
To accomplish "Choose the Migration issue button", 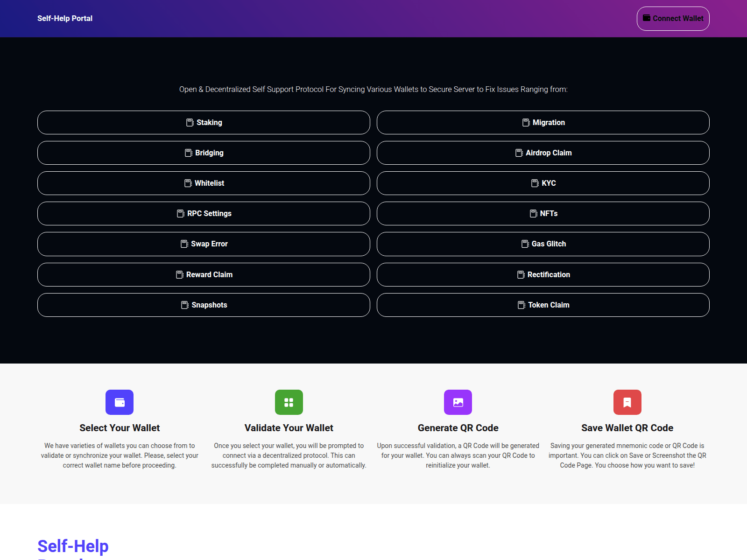I will click(543, 123).
